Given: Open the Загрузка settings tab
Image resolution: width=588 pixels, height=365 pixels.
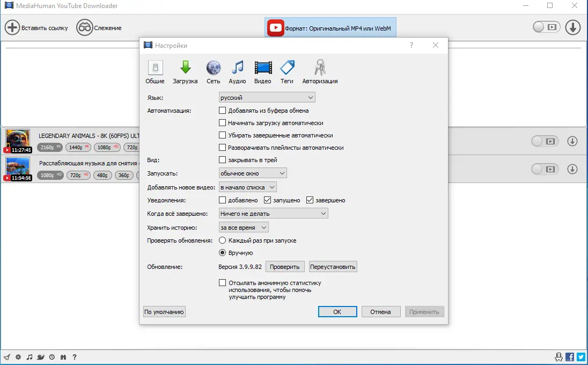Looking at the screenshot, I should [185, 72].
